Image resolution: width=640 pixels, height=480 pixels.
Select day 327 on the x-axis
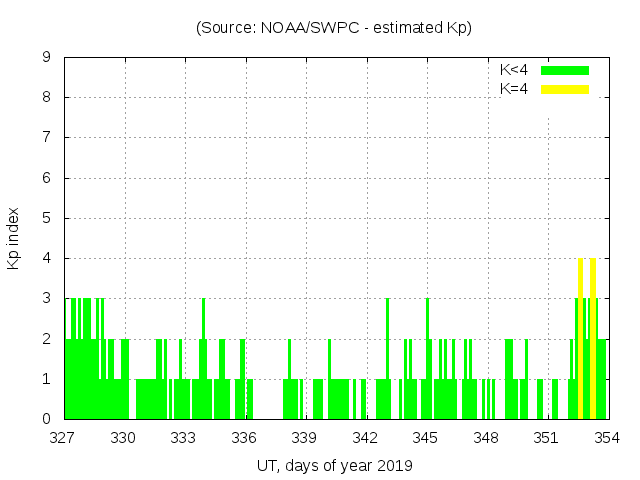point(63,438)
